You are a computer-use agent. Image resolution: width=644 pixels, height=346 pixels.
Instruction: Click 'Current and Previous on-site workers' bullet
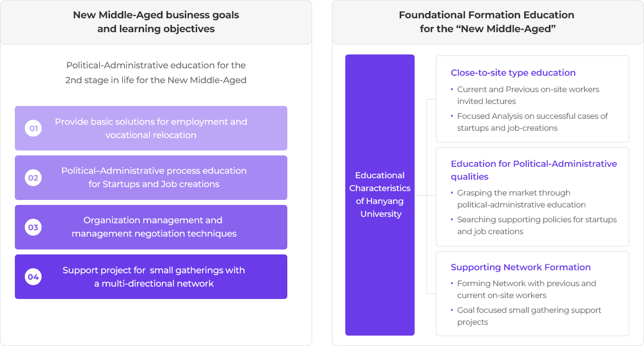[x=528, y=96]
